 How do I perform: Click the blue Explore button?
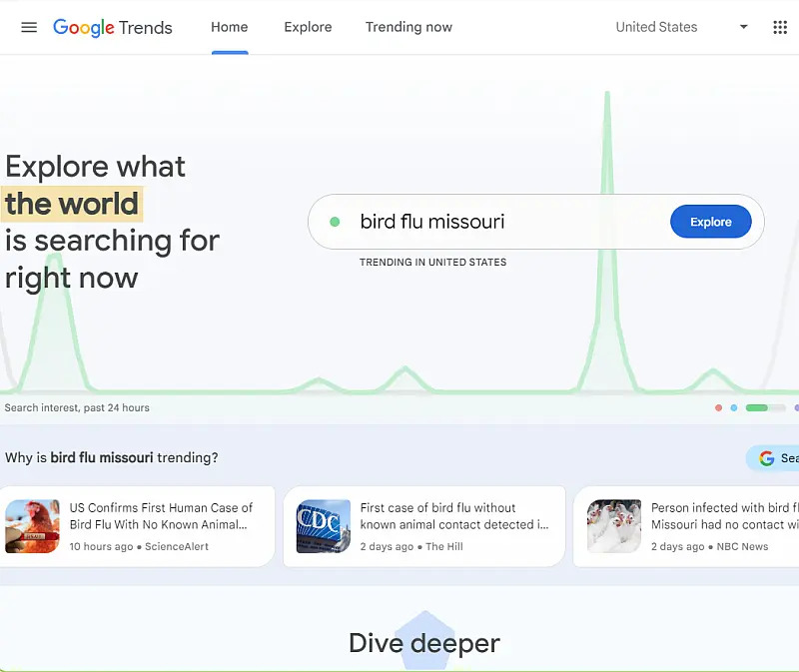pos(711,222)
